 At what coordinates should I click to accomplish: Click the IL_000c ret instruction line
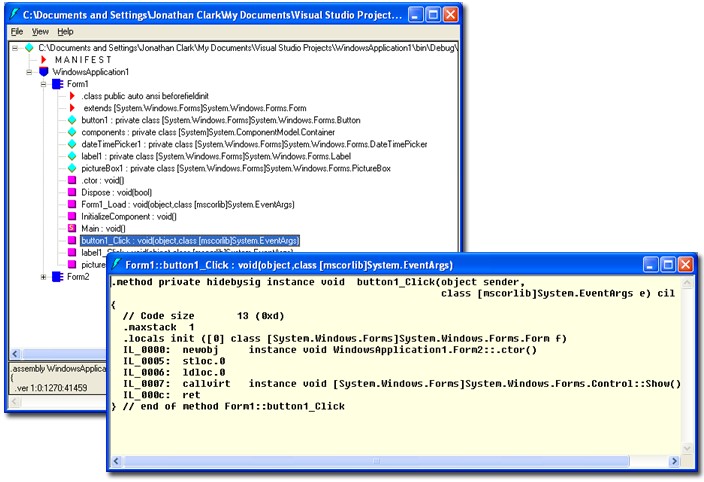162,395
